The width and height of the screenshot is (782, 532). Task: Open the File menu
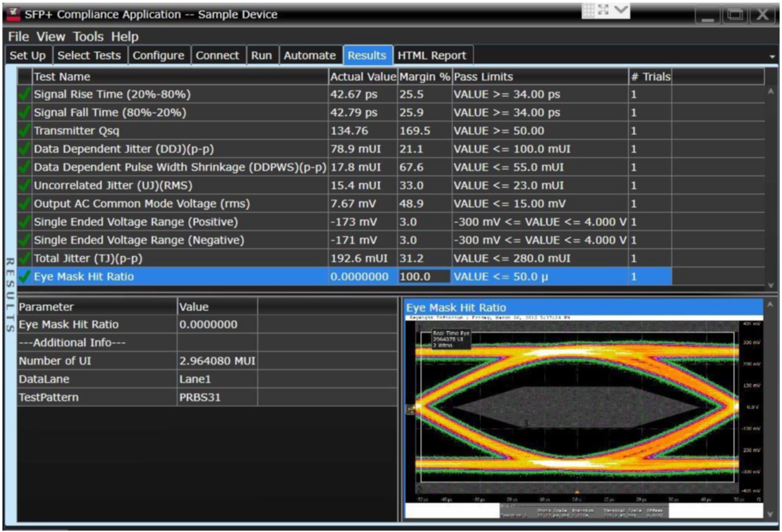(19, 36)
